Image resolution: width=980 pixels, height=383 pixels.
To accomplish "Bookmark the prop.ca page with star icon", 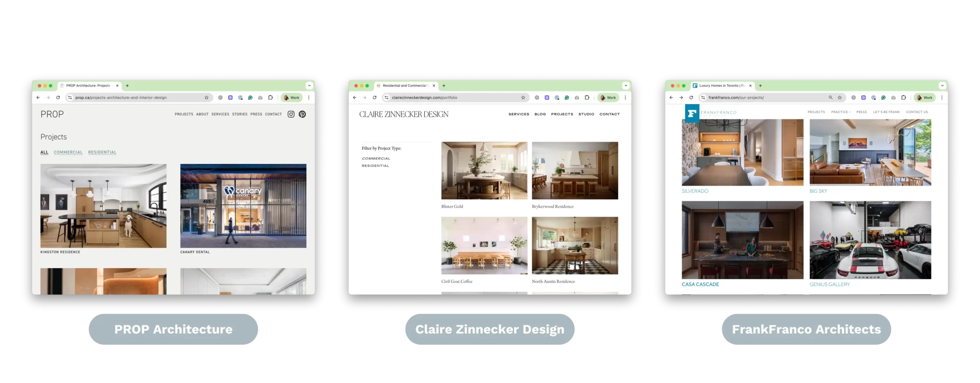I will 207,98.
